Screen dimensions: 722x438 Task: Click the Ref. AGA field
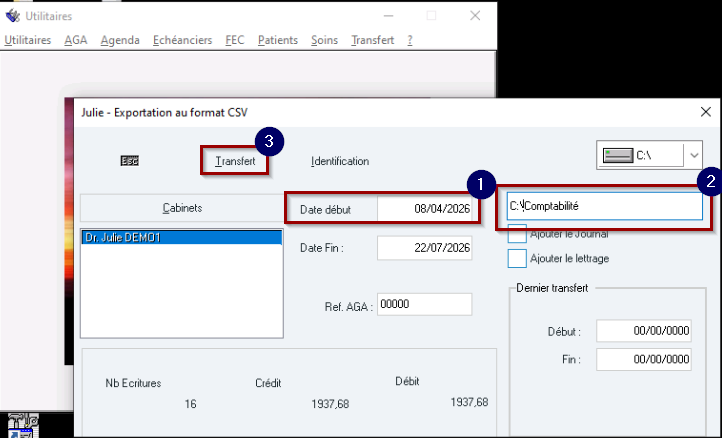click(x=425, y=304)
